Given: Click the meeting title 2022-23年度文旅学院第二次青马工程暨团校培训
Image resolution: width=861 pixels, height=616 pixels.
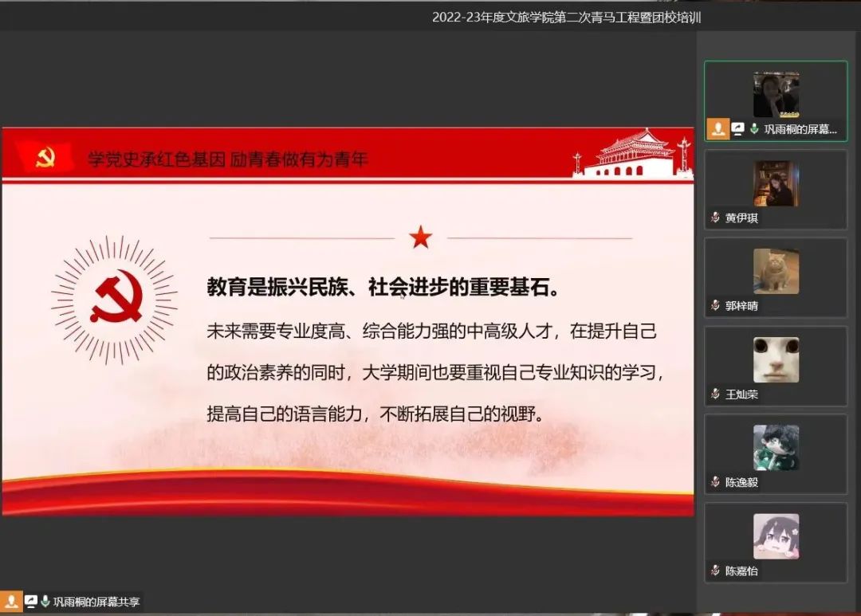Looking at the screenshot, I should pos(566,18).
